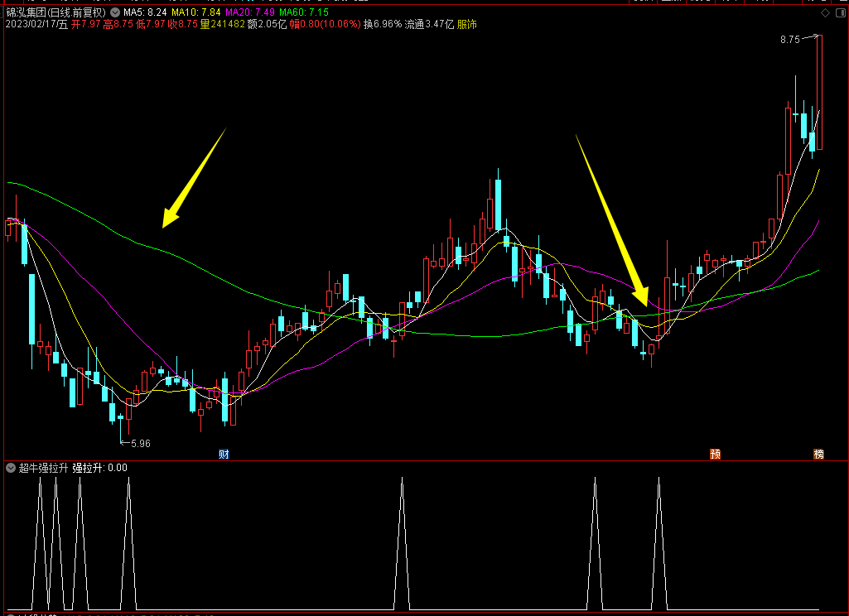The width and height of the screenshot is (849, 616).
Task: Click the 超牛强拉升 indicator name
Action: point(43,468)
